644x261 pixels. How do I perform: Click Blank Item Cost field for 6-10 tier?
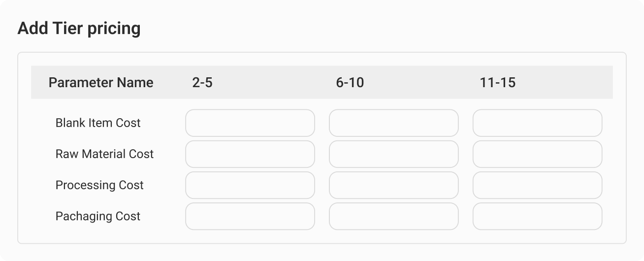click(x=393, y=123)
